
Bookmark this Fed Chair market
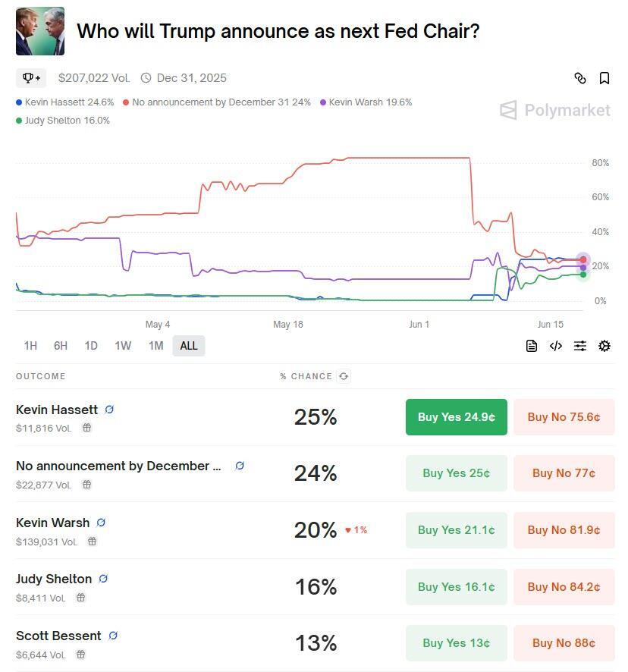604,78
